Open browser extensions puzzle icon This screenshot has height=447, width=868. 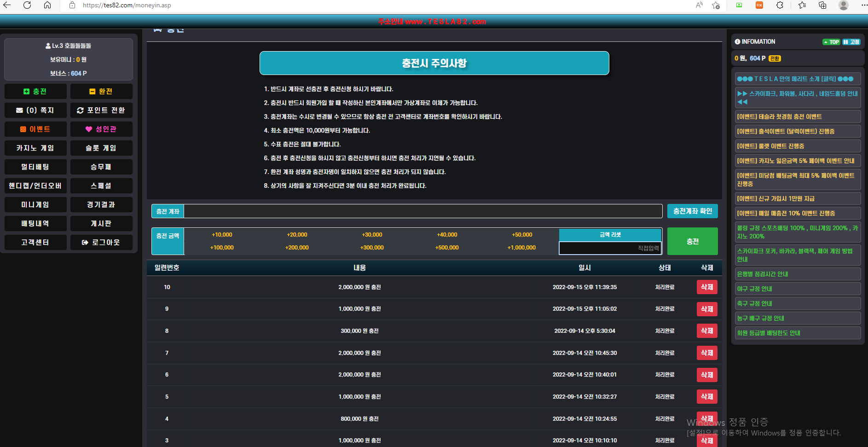click(x=780, y=6)
